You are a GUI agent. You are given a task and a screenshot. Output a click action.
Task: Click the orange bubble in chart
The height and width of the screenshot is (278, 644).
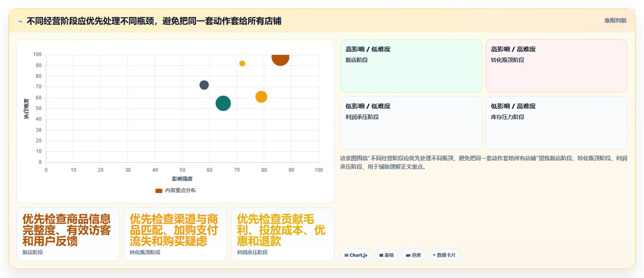(x=261, y=97)
